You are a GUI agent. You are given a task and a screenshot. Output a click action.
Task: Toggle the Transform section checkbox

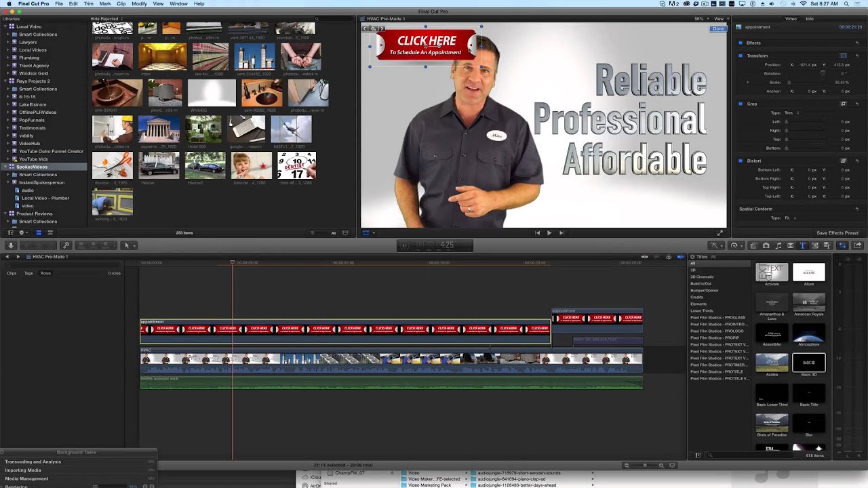tap(741, 56)
